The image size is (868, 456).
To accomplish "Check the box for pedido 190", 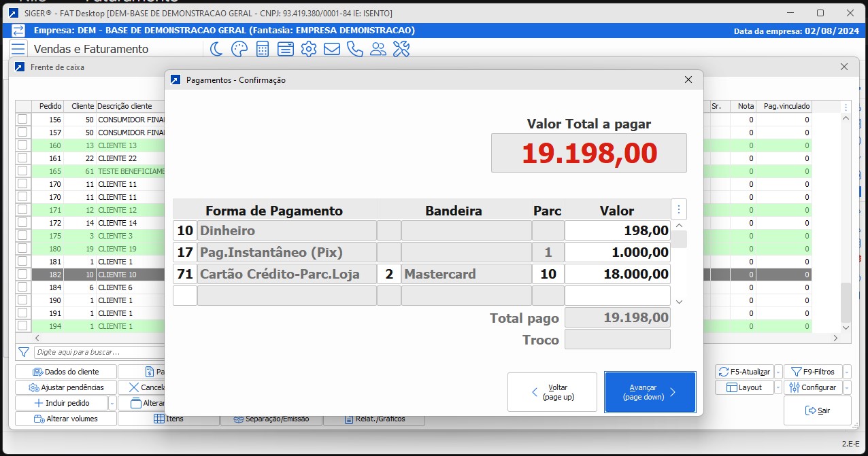I will click(x=22, y=300).
